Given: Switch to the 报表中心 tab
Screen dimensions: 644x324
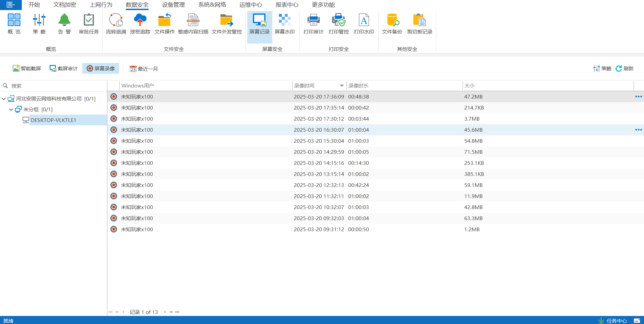Looking at the screenshot, I should pos(287,5).
